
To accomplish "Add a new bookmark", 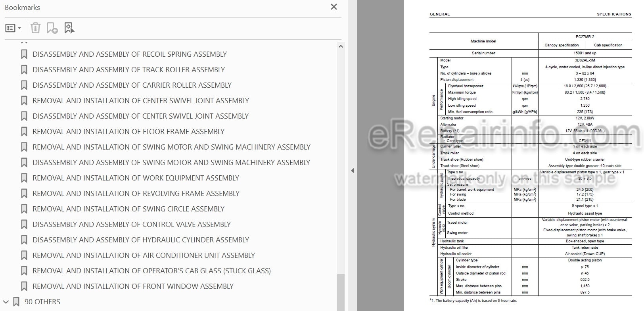I will (52, 28).
